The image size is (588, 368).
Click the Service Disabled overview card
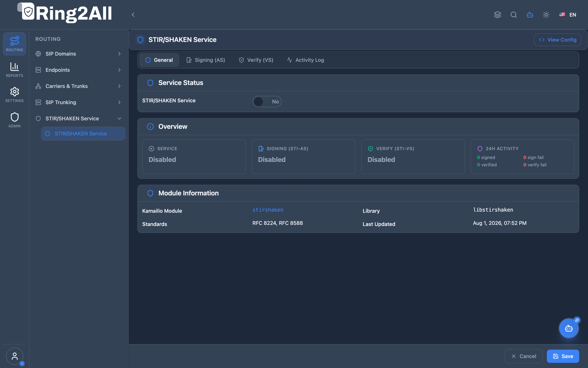coord(194,157)
